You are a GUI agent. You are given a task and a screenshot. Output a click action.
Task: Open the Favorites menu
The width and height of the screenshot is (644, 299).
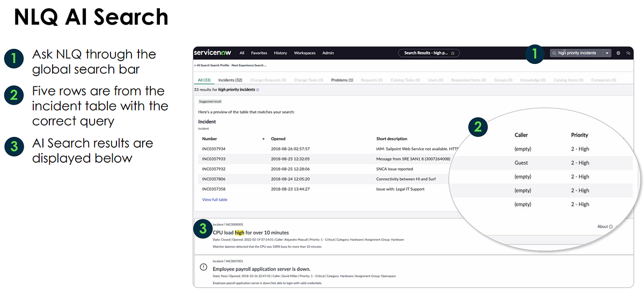tap(259, 53)
